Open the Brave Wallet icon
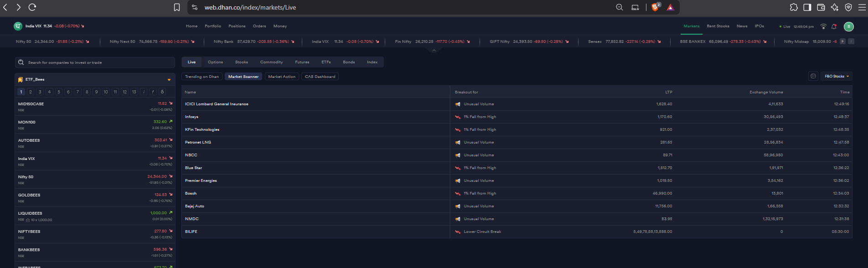868x268 pixels. pyautogui.click(x=821, y=7)
